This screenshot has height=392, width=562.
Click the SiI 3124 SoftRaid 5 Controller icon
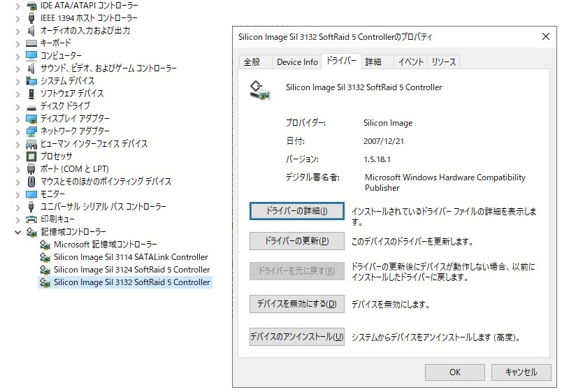(45, 270)
